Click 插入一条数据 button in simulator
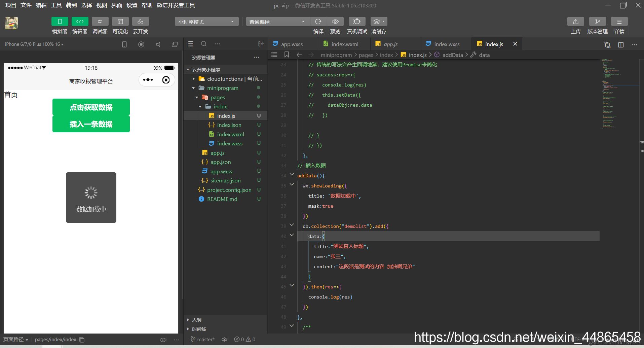This screenshot has height=348, width=644. pyautogui.click(x=91, y=124)
